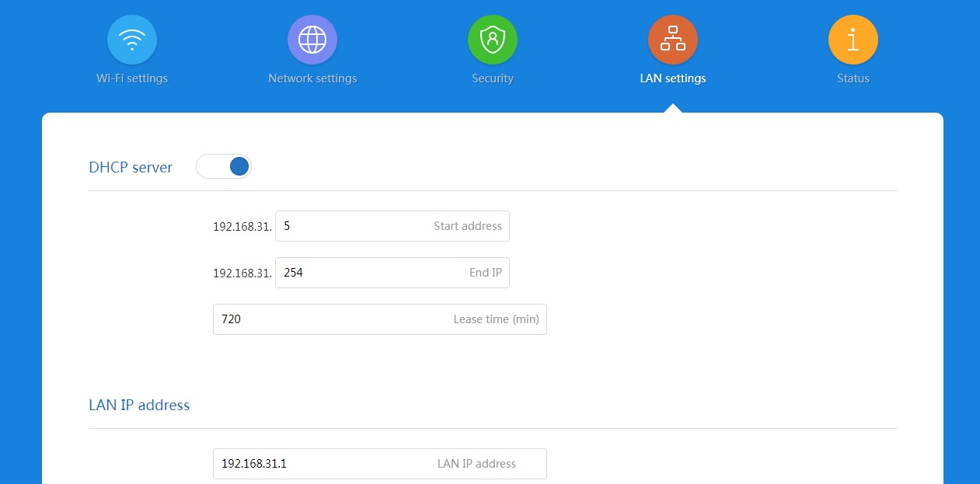Focus the Start address field containing 5
This screenshot has width=980, height=484.
click(x=392, y=226)
